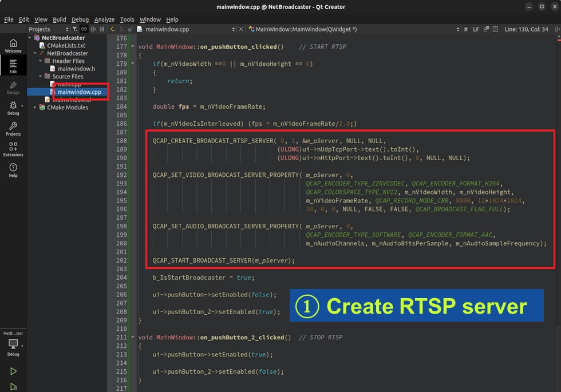This screenshot has height=392, width=561.
Task: Split the editor view
Action: point(556,29)
